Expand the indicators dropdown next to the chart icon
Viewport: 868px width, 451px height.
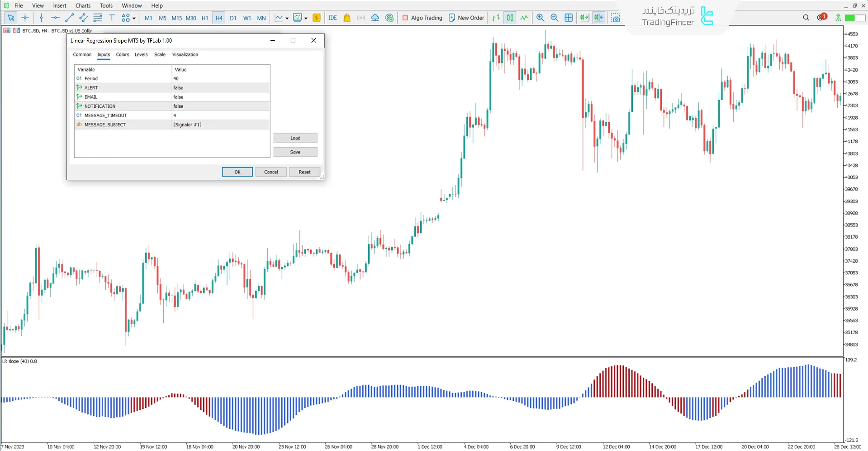pyautogui.click(x=306, y=18)
